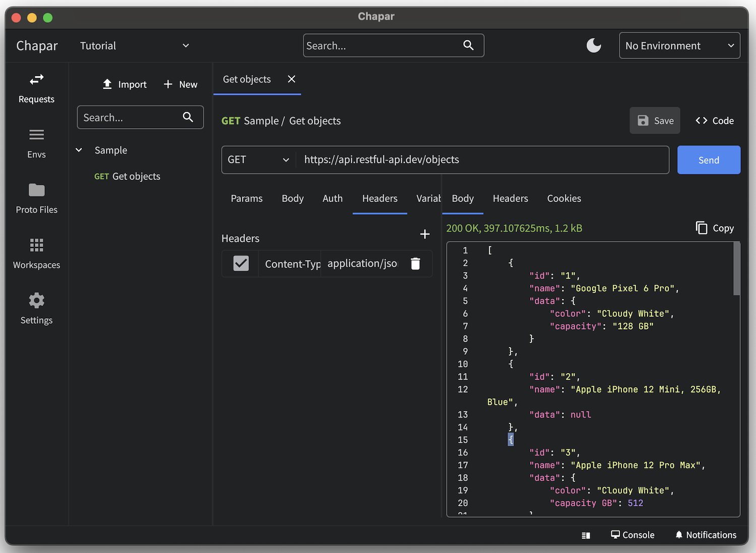Add a new header with plus icon

tap(425, 234)
